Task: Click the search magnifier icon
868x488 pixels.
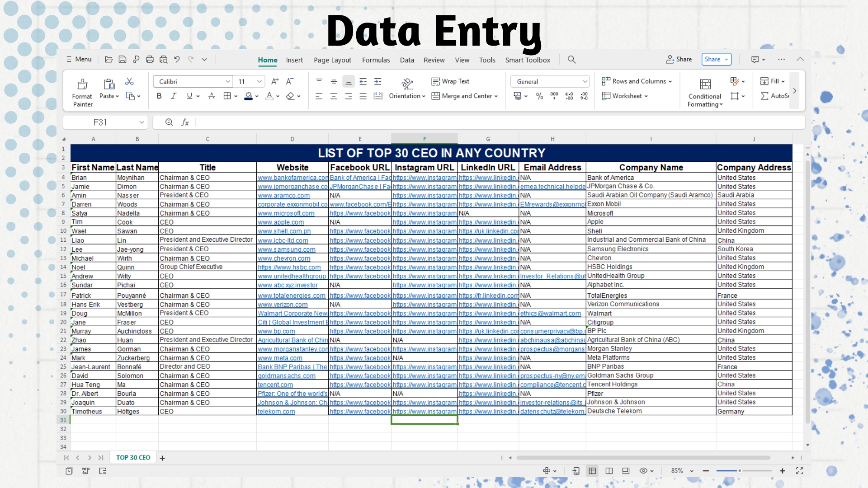Action: (571, 60)
